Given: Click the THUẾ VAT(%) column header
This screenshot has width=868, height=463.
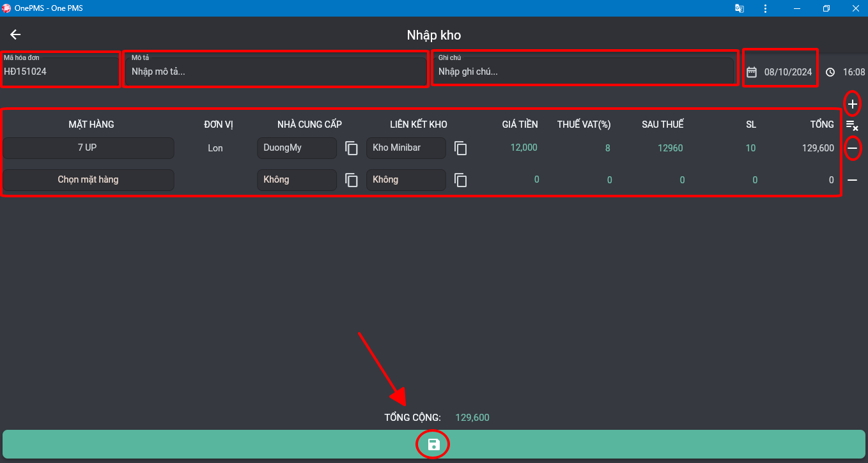Looking at the screenshot, I should [x=584, y=125].
